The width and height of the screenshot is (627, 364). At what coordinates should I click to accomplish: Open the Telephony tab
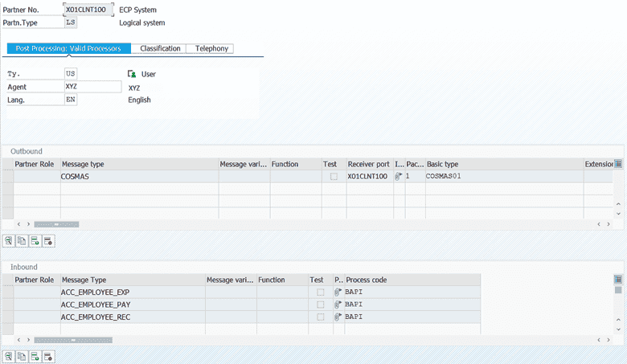210,48
